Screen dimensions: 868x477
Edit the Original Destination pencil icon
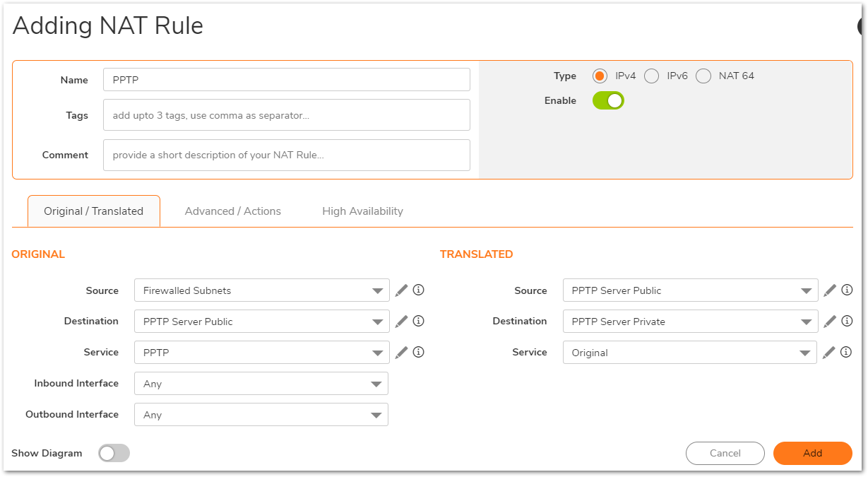[x=401, y=322]
